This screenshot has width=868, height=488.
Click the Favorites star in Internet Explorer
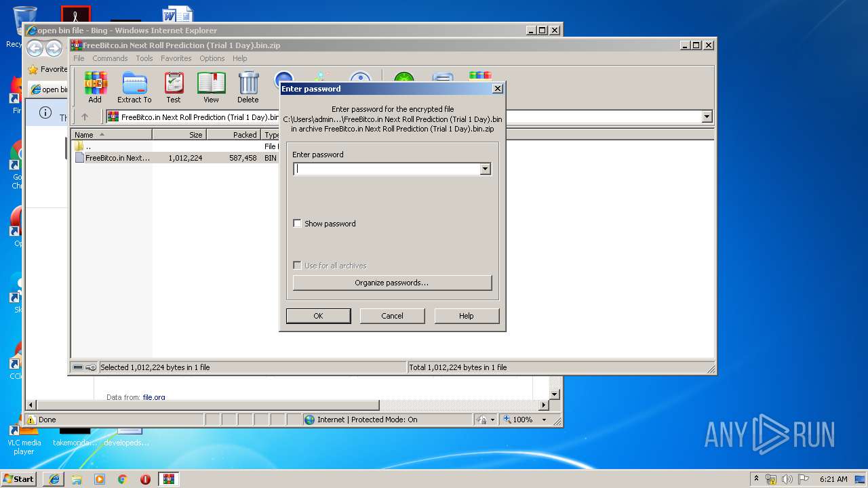[33, 69]
